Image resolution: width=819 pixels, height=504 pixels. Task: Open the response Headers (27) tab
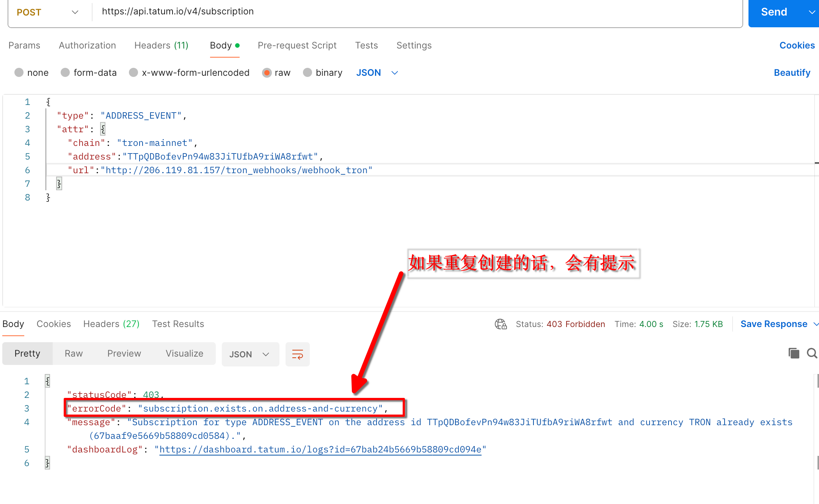tap(111, 324)
